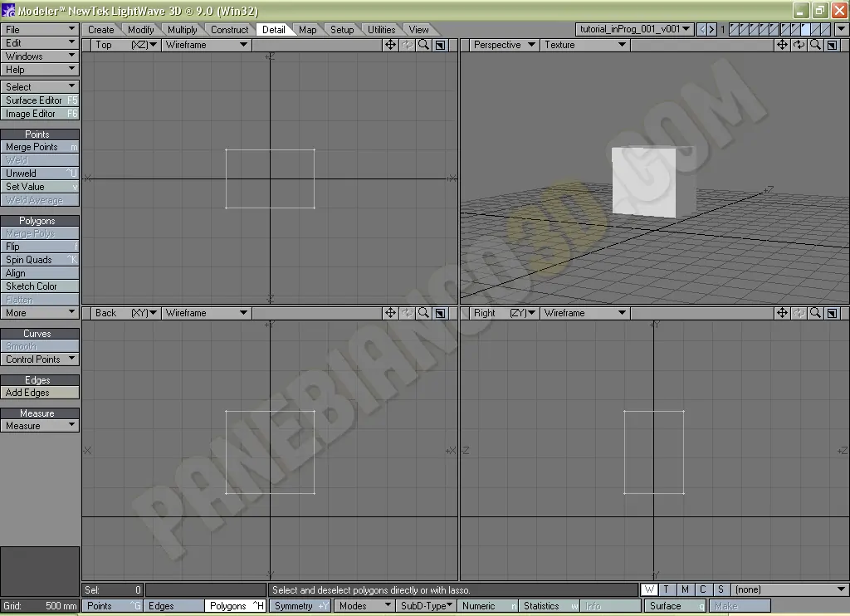Toggle the T texture map mode button

point(667,589)
